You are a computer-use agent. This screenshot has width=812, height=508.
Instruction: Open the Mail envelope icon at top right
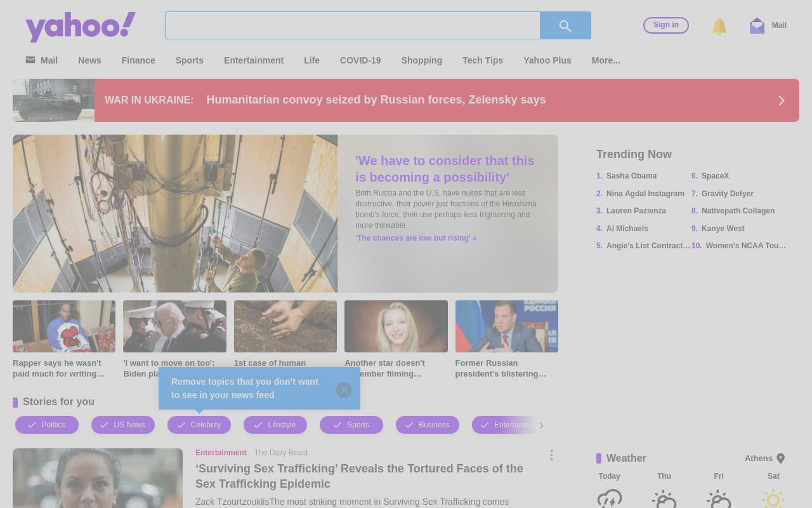coord(757,25)
